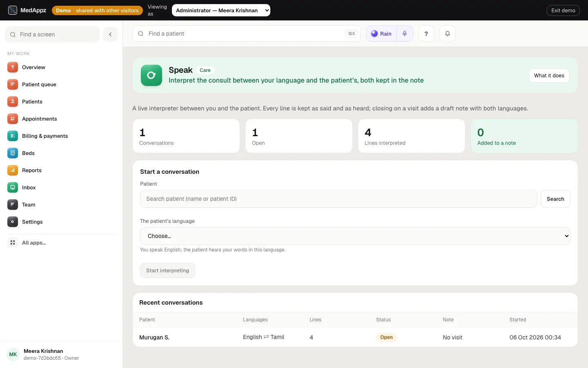Select the Conversations stat card
The image size is (588, 368).
[x=186, y=136]
